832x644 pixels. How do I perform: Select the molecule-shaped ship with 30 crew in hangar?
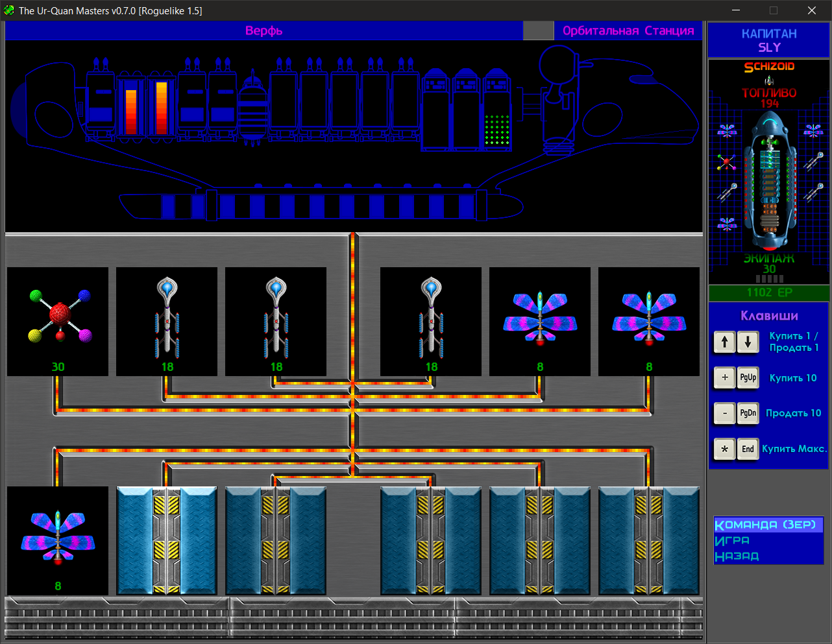coord(58,322)
